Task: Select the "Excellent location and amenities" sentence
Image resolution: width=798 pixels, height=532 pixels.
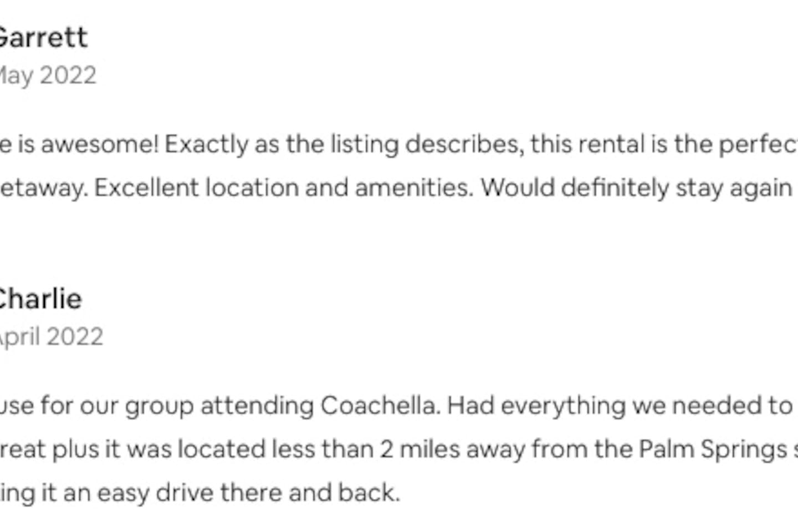Action: point(284,188)
